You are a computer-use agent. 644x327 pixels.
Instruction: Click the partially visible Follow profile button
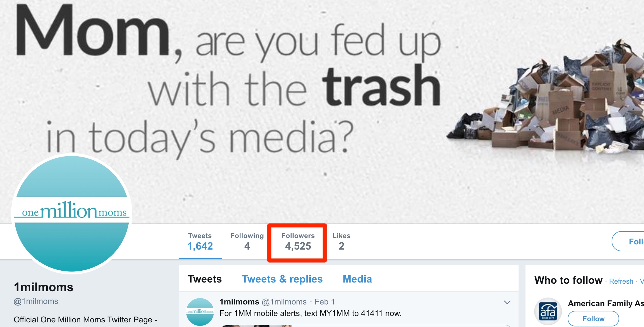tap(628, 241)
